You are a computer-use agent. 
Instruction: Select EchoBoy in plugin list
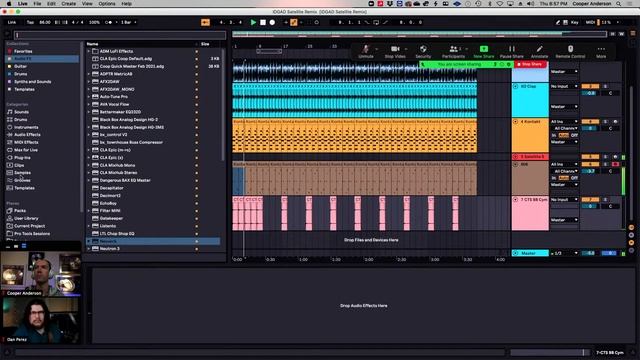point(108,203)
